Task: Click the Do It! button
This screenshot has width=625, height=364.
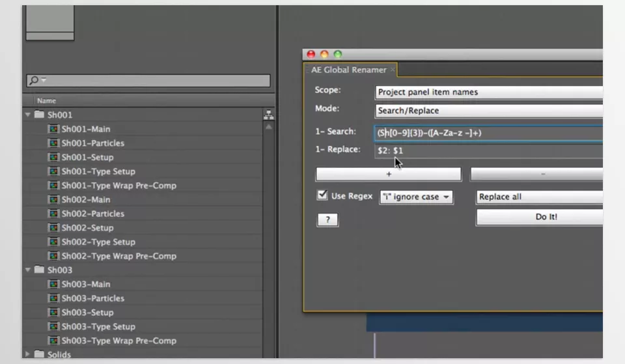Action: [539, 217]
